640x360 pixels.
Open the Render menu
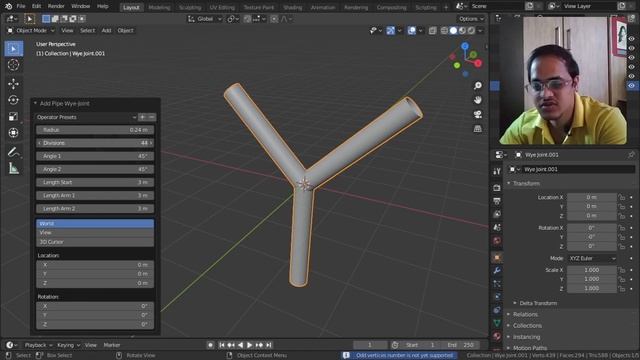(x=56, y=7)
